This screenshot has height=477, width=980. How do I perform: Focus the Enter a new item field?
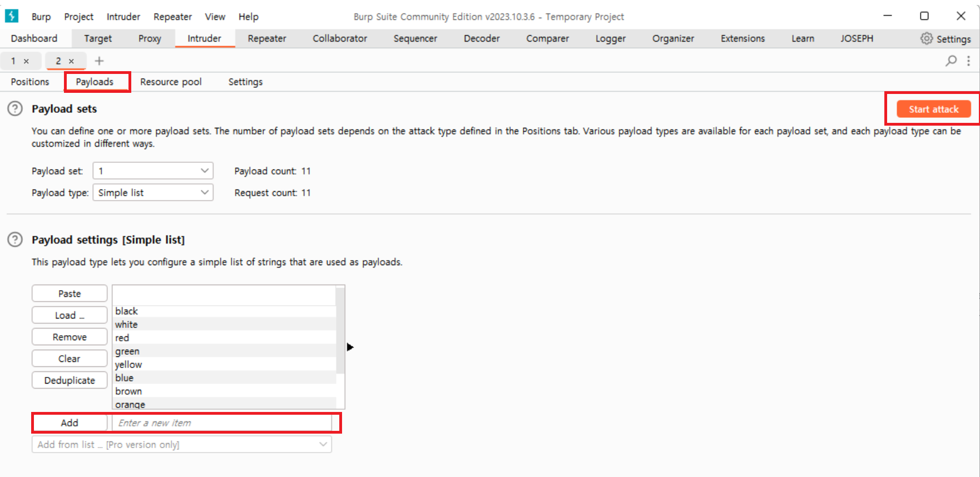click(222, 423)
